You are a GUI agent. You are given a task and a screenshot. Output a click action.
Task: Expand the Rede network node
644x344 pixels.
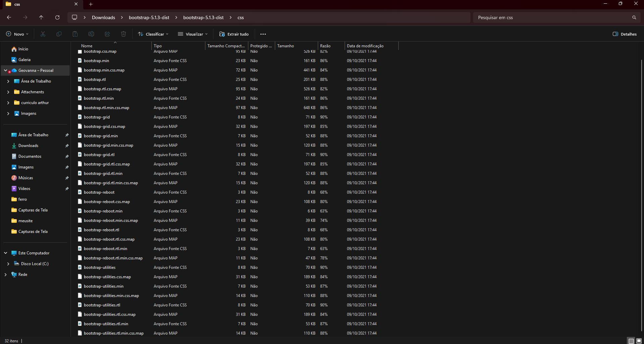point(5,275)
